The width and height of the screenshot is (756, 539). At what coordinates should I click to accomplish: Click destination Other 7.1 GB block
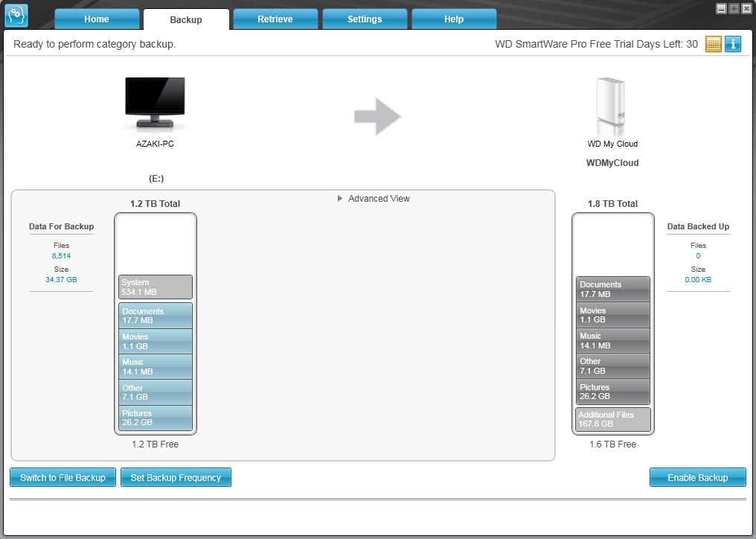(613, 366)
